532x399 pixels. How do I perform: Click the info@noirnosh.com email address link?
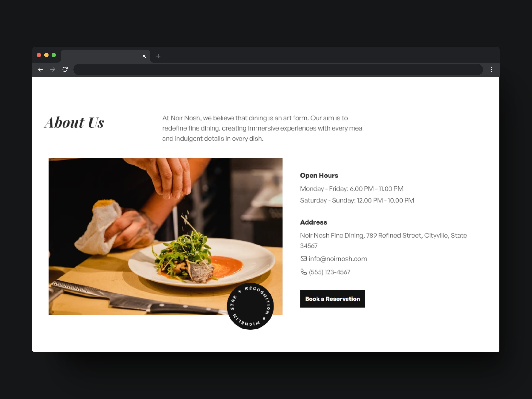coord(338,259)
